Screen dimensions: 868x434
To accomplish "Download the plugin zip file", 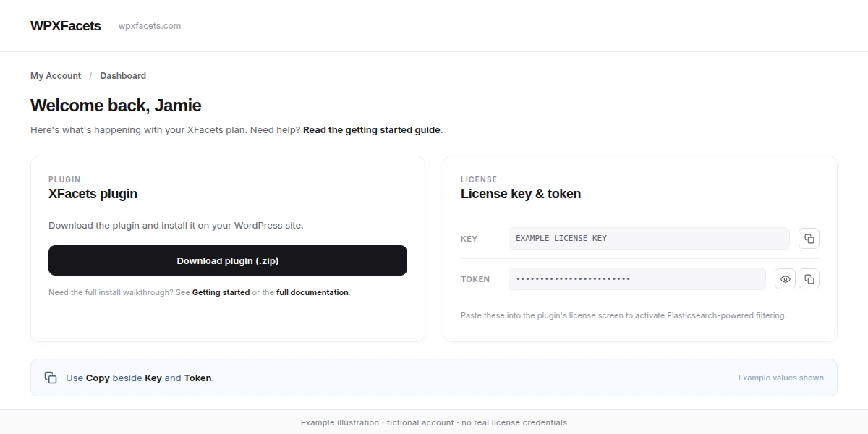I will pyautogui.click(x=228, y=260).
